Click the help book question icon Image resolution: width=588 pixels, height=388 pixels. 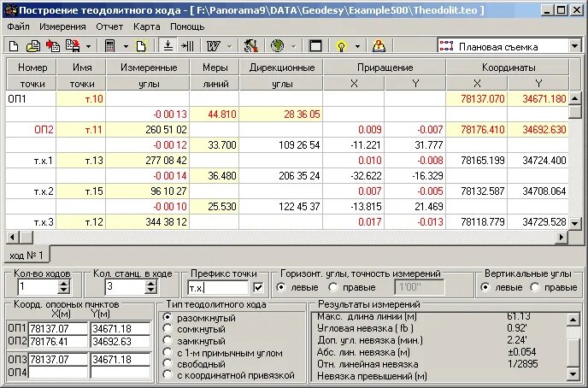[379, 46]
